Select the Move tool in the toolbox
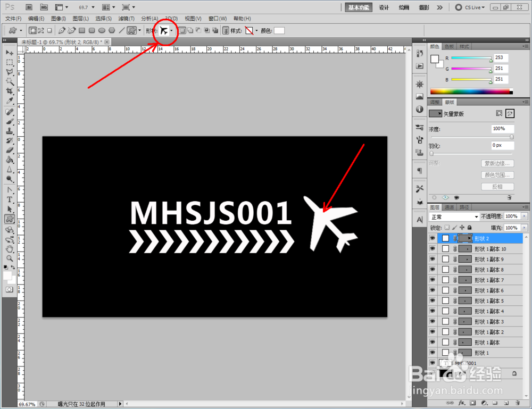Image resolution: width=532 pixels, height=409 pixels. click(x=10, y=53)
